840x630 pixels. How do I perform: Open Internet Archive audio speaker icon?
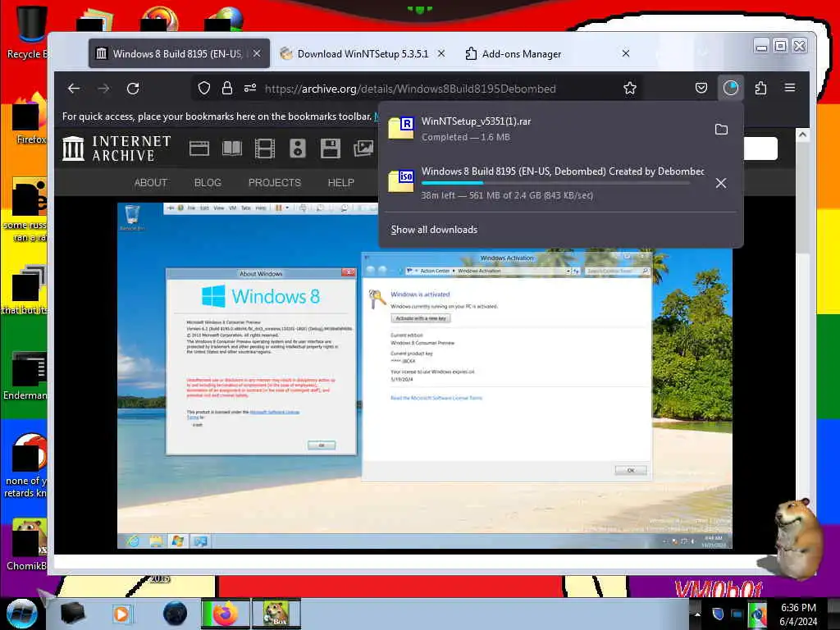(x=297, y=148)
